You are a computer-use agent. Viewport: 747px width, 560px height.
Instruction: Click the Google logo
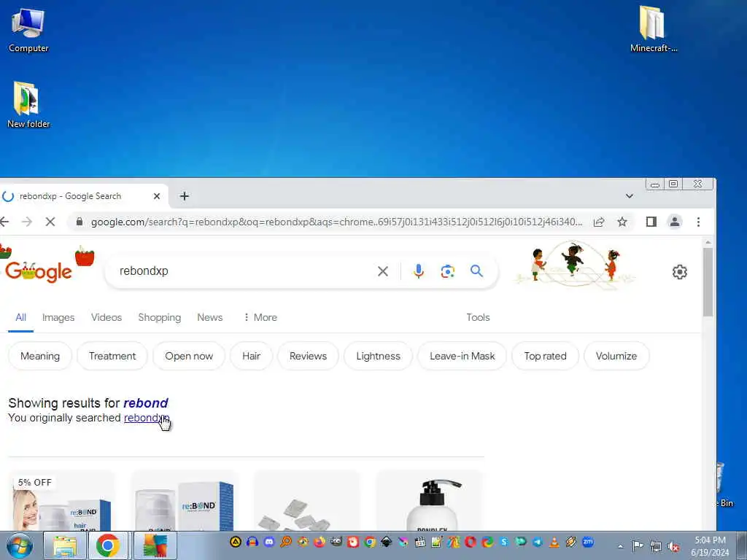point(39,271)
